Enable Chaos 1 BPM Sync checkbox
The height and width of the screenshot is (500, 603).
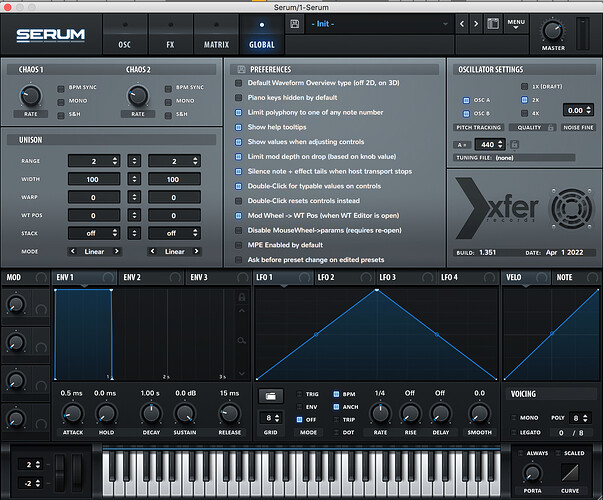[x=61, y=89]
